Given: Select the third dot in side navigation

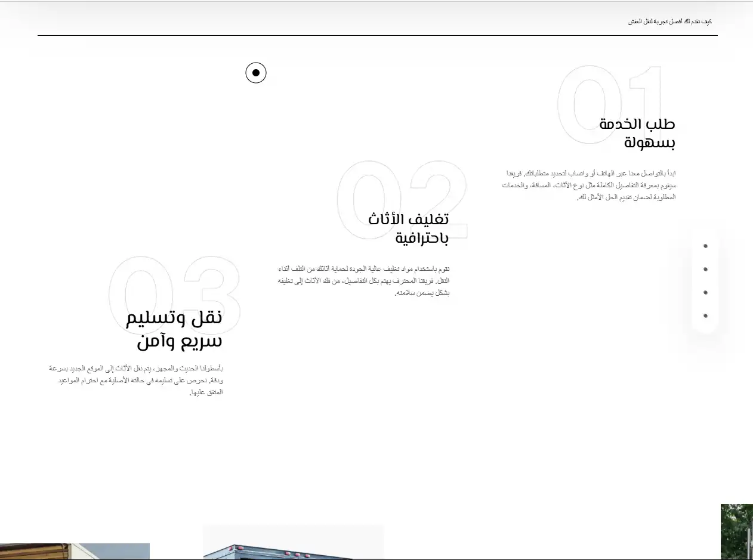Looking at the screenshot, I should (705, 292).
